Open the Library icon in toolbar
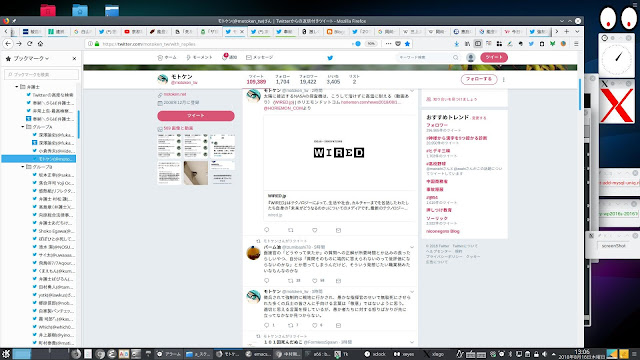Screen dimensions: 640x360 (x=467, y=44)
